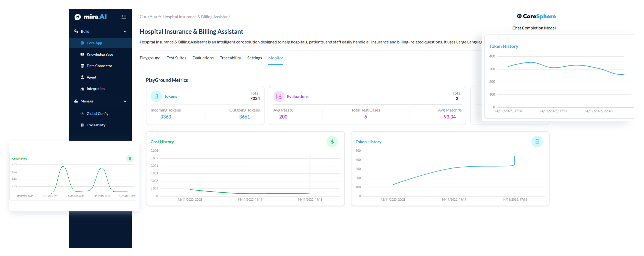The width and height of the screenshot is (644, 256).
Task: Click the token icon on Token History chart
Action: pyautogui.click(x=537, y=142)
